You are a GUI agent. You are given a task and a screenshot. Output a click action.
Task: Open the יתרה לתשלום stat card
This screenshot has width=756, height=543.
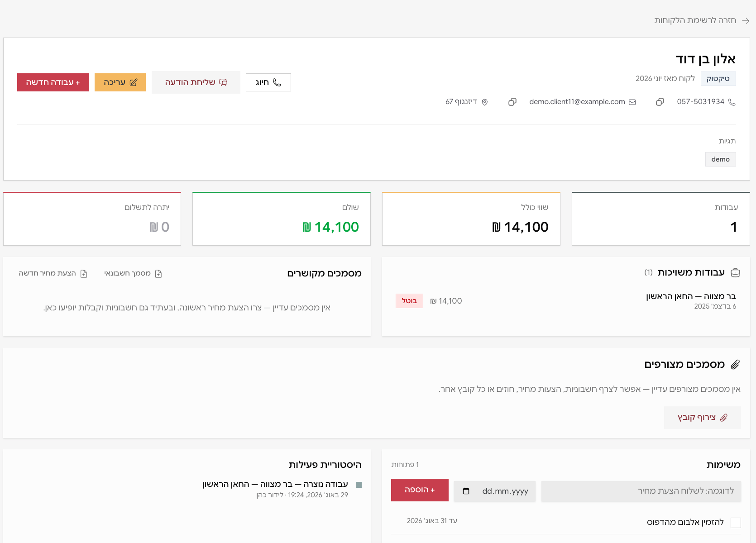coord(92,219)
